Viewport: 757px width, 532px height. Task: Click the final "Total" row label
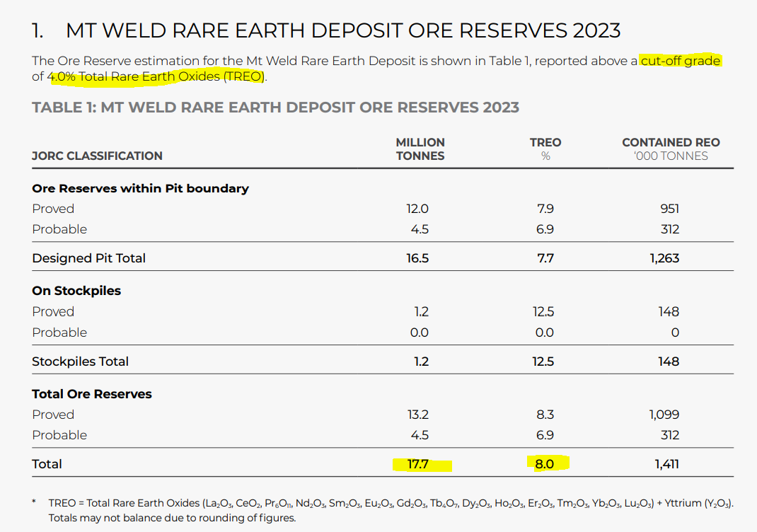tap(47, 464)
